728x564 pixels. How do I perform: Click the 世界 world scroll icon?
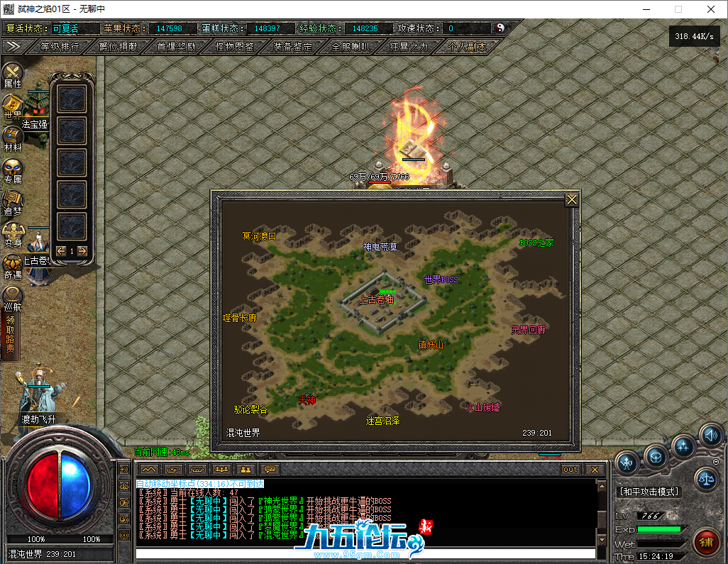coord(13,106)
